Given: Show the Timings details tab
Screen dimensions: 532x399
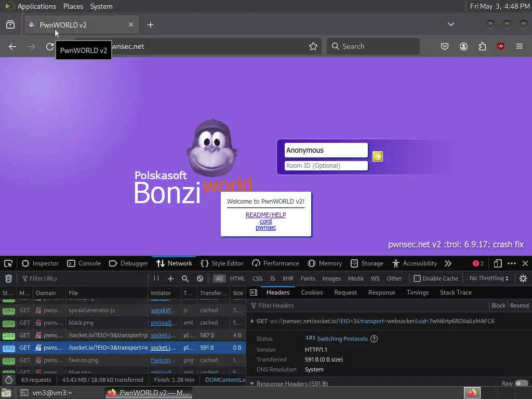Looking at the screenshot, I should (x=417, y=292).
